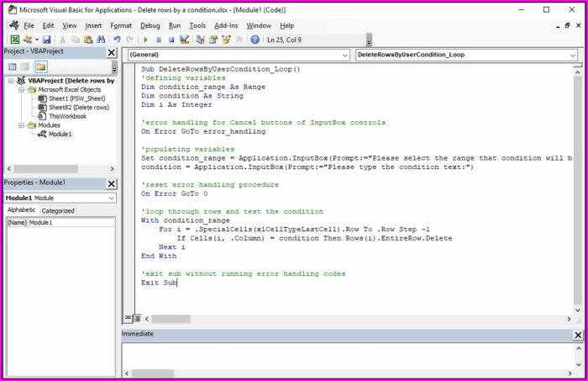Select Module1 in the Modules folder
Image resolution: width=588 pixels, height=381 pixels.
pyautogui.click(x=60, y=134)
